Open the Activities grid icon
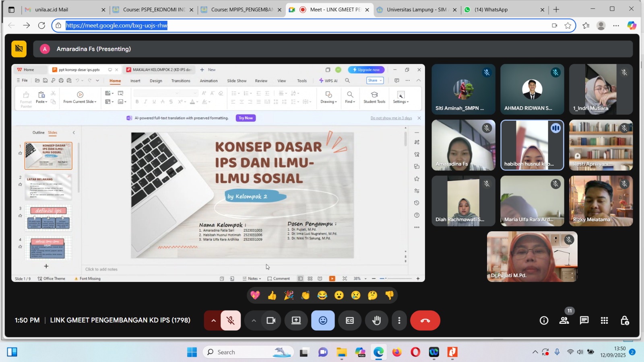Image resolution: width=644 pixels, height=362 pixels. pyautogui.click(x=604, y=321)
